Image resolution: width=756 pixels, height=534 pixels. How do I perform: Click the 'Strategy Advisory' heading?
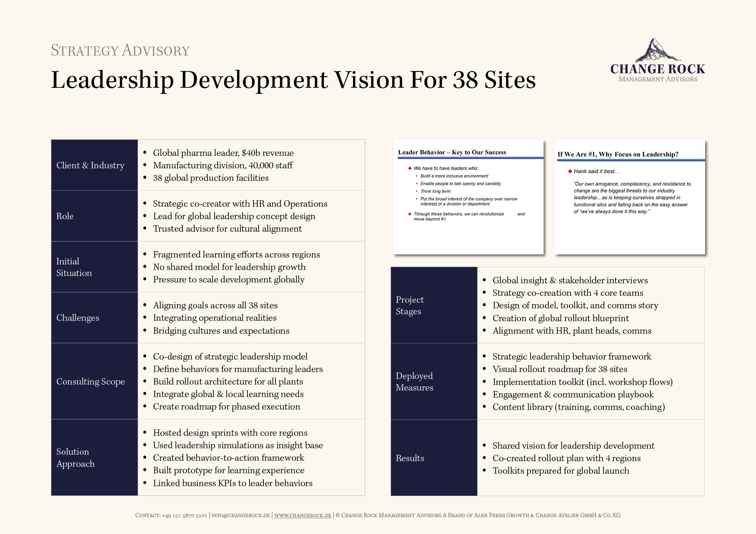pos(120,50)
